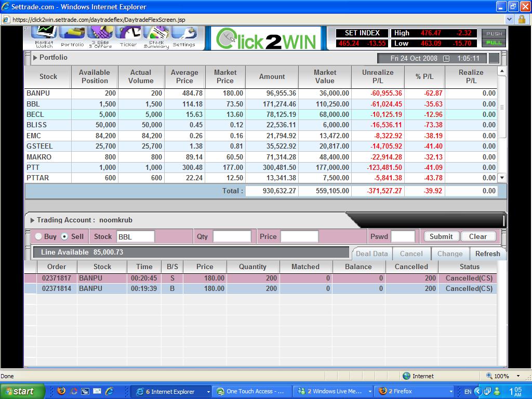Open the Settings wrench icon
Image resolution: width=532 pixels, height=399 pixels.
(x=184, y=37)
